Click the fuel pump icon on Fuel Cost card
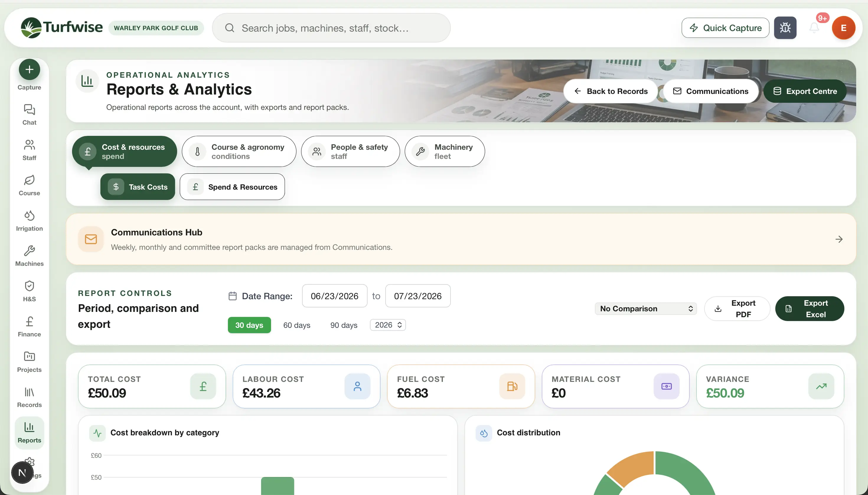The height and width of the screenshot is (495, 868). click(x=512, y=386)
